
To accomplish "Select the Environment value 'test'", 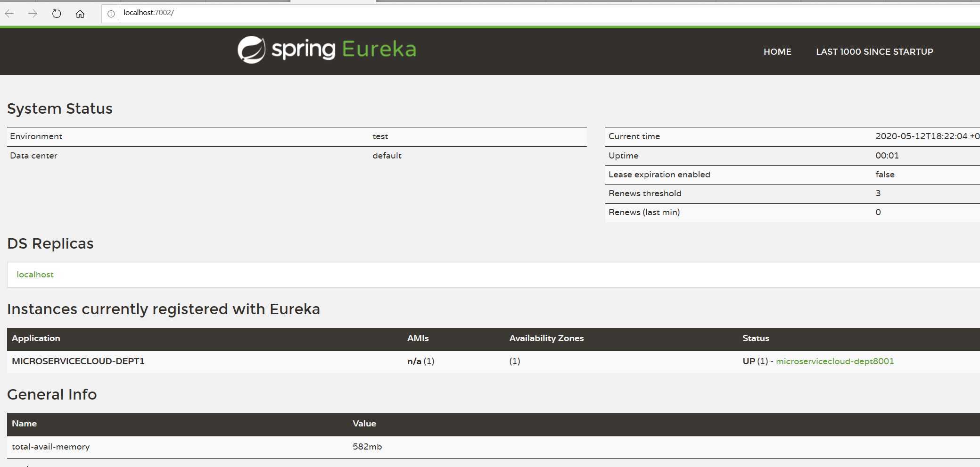I will [x=380, y=136].
